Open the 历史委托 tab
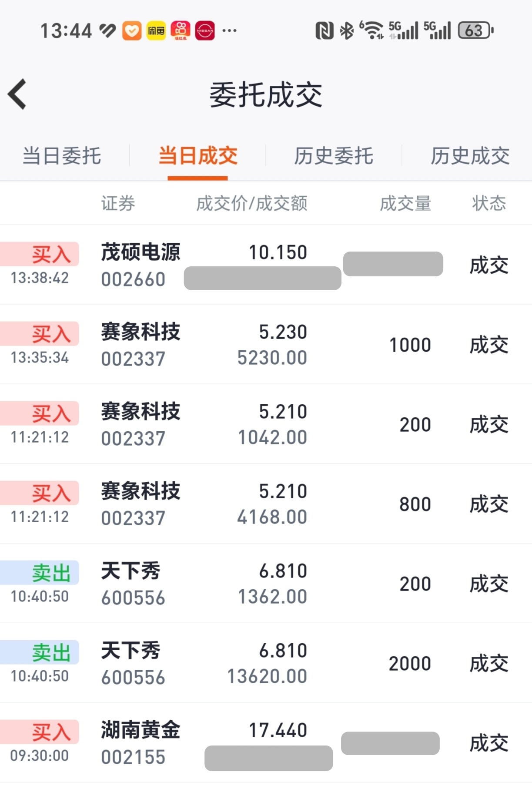 click(x=334, y=156)
